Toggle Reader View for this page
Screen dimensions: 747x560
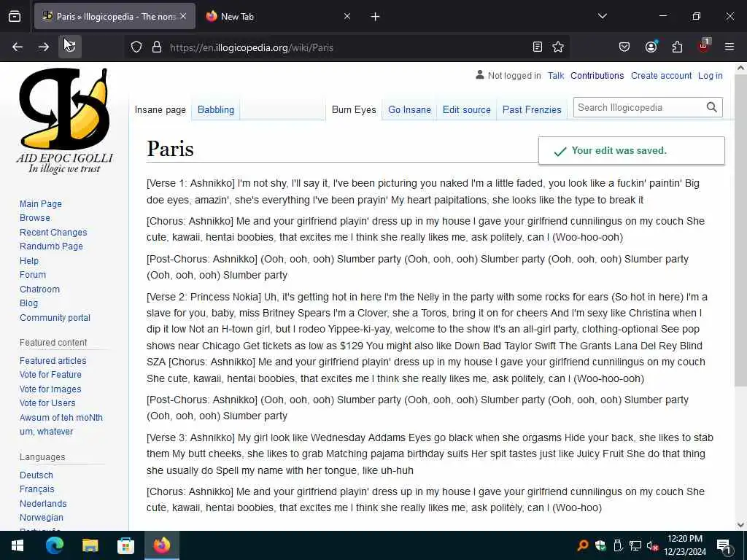pyautogui.click(x=538, y=47)
